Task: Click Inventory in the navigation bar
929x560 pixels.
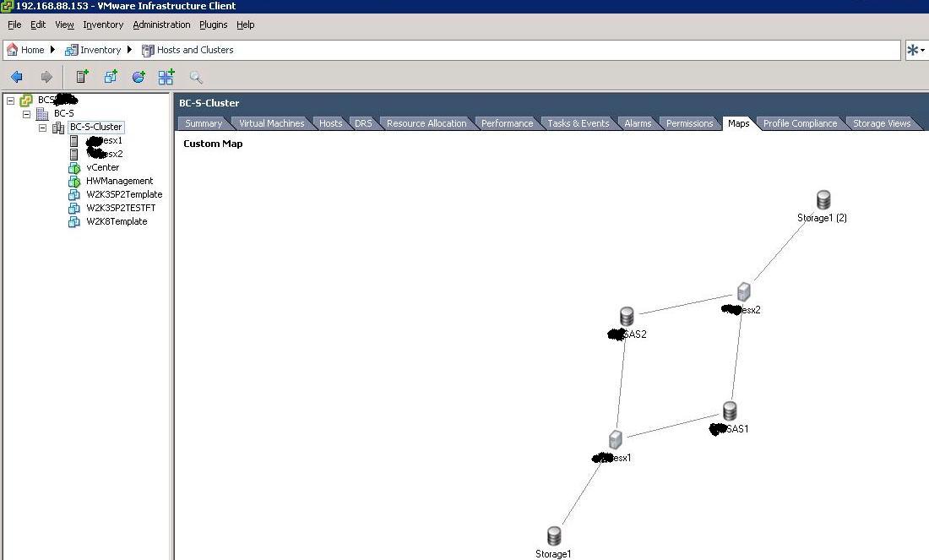Action: tap(101, 50)
